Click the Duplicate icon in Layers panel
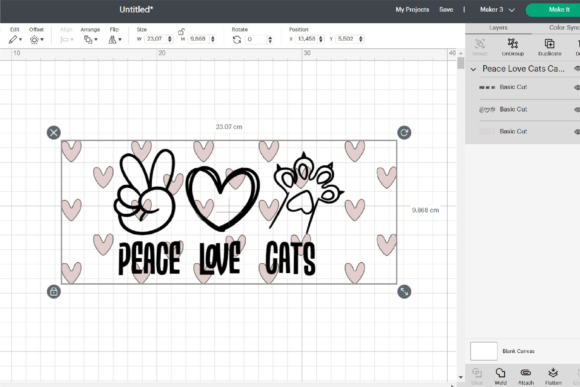The width and height of the screenshot is (580, 387). pyautogui.click(x=549, y=44)
